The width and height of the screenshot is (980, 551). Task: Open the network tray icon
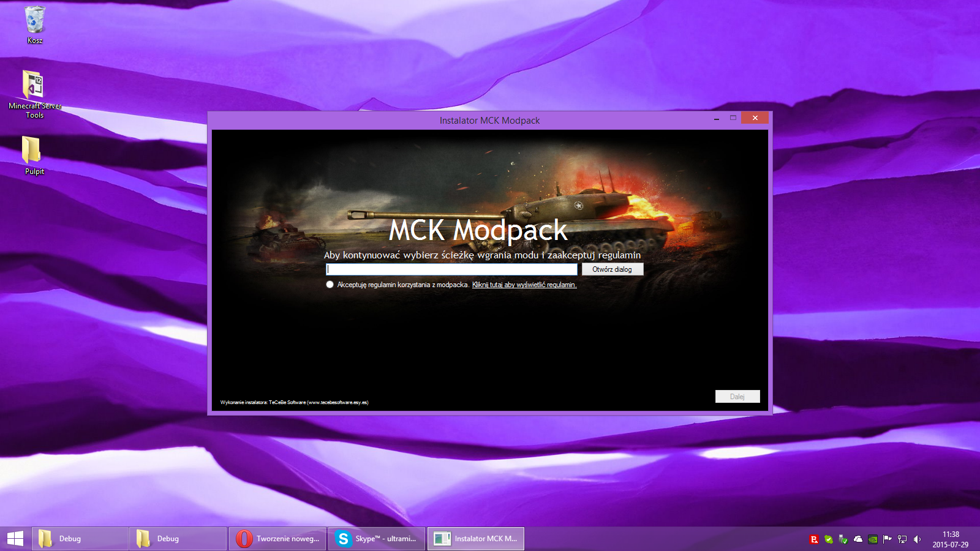point(902,539)
